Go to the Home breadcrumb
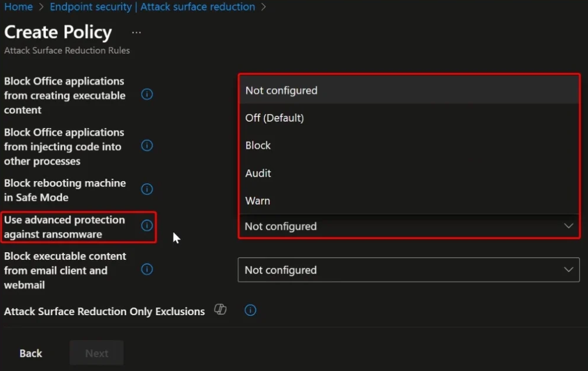Screen dimensions: 588x371 18,6
